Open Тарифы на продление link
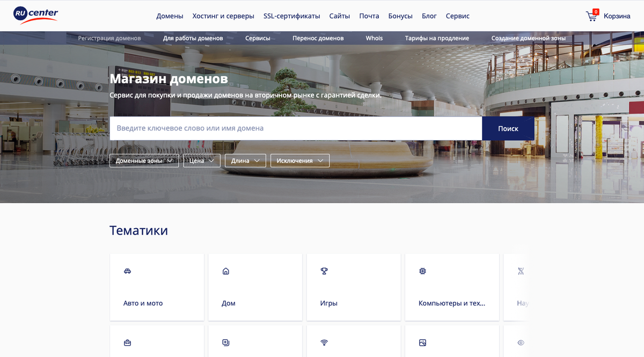The width and height of the screenshot is (644, 357). 437,38
